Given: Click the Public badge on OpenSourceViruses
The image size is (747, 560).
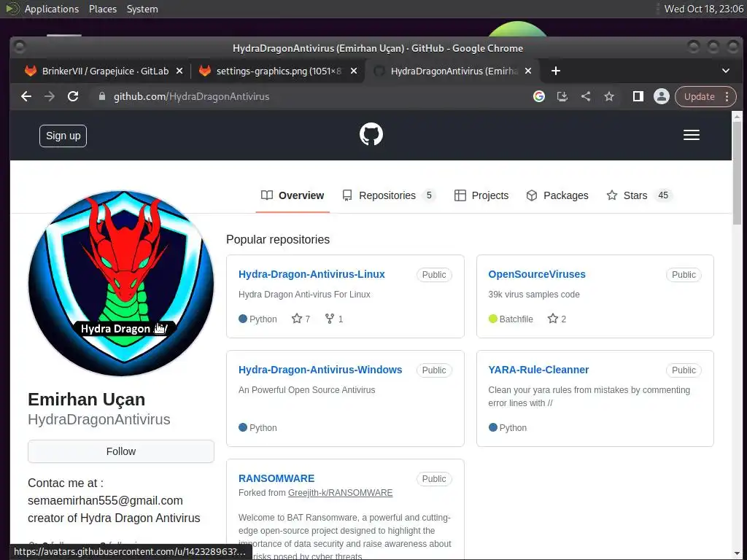Looking at the screenshot, I should click(684, 275).
